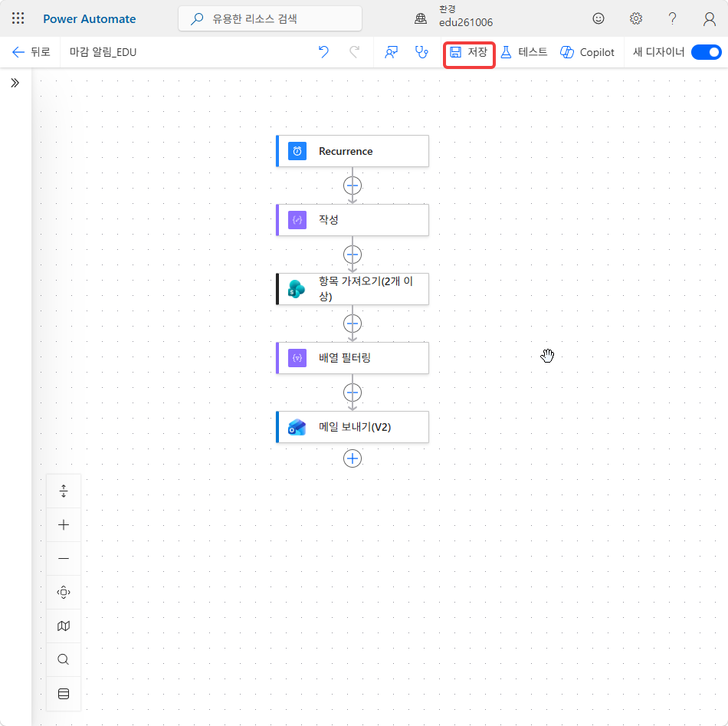Open the 메일 보내기(V2) action card
This screenshot has height=726, width=728.
[x=353, y=427]
